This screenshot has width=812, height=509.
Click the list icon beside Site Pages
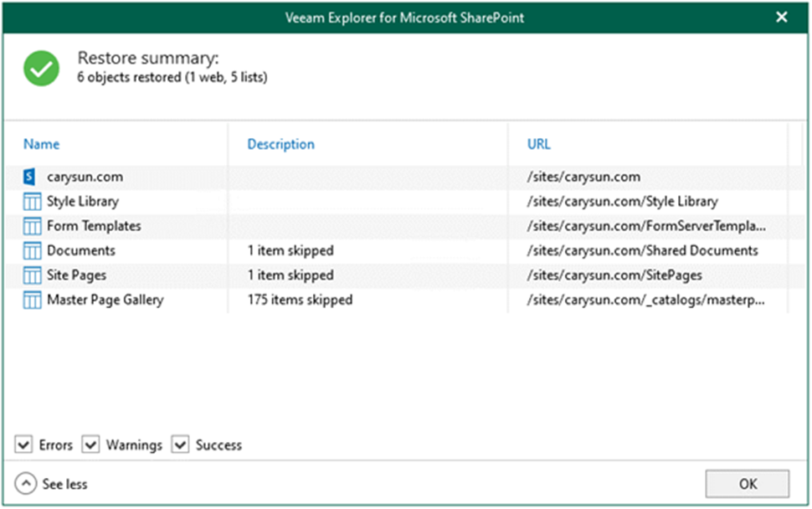pyautogui.click(x=32, y=275)
